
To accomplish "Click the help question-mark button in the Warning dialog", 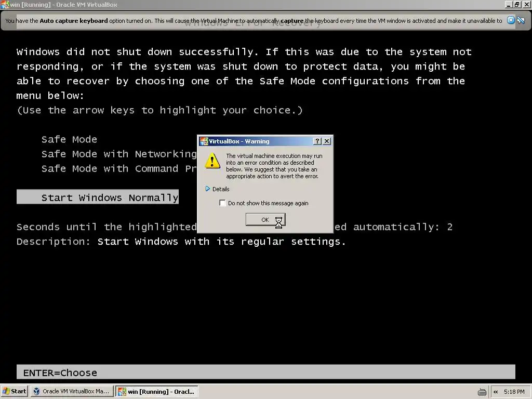I will pyautogui.click(x=317, y=141).
